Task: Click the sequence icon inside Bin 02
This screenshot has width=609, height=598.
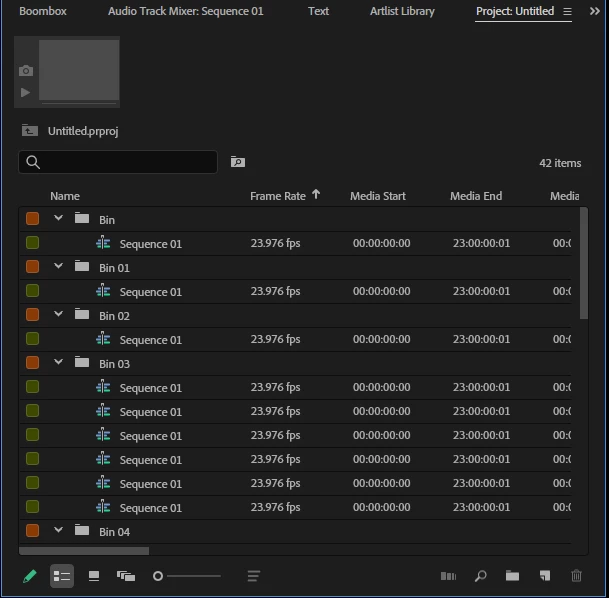Action: (103, 339)
